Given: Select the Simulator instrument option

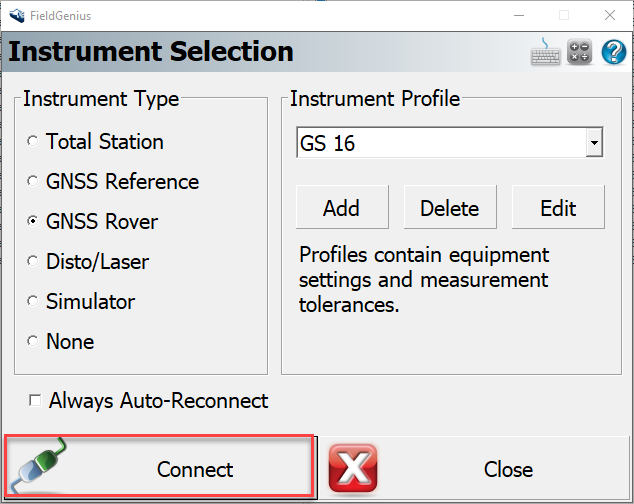Looking at the screenshot, I should click(x=33, y=302).
